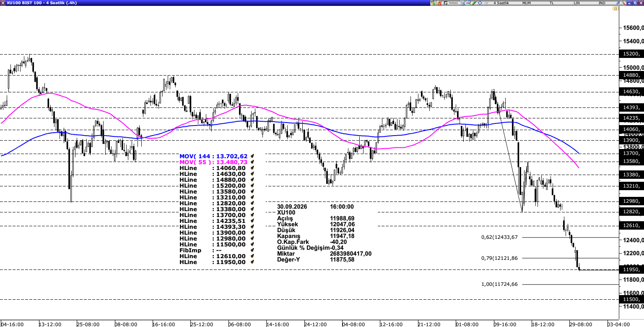Click the HLine 14235,51 legend entry
This screenshot has width=644, height=327.
(213, 221)
